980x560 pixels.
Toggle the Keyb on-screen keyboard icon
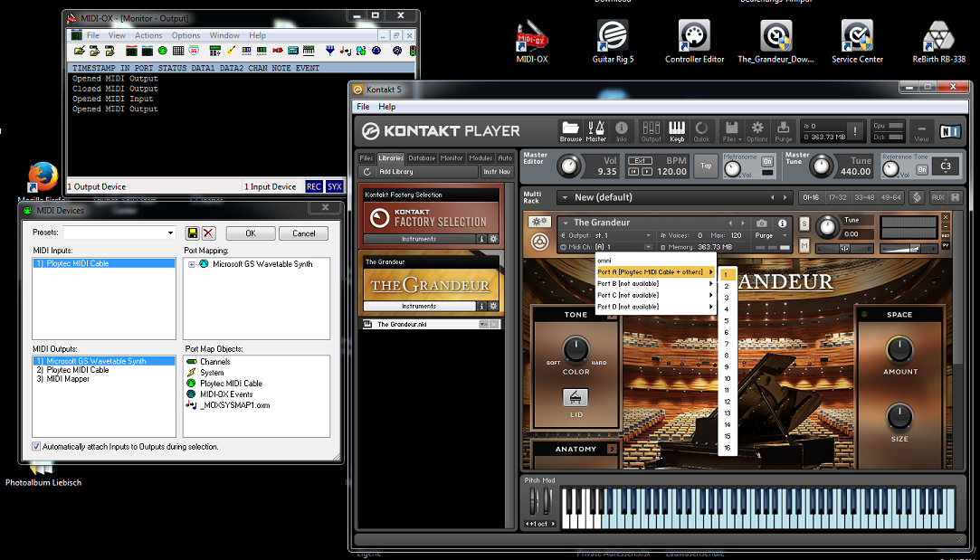click(x=677, y=131)
